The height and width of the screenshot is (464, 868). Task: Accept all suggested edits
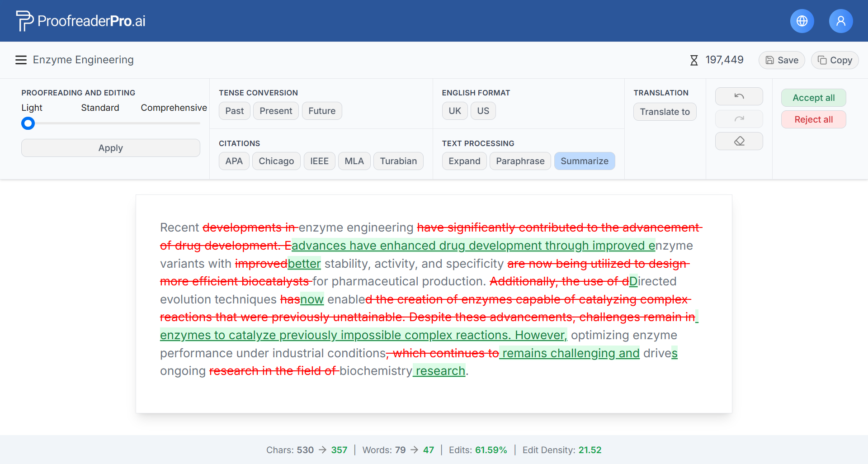pos(813,98)
